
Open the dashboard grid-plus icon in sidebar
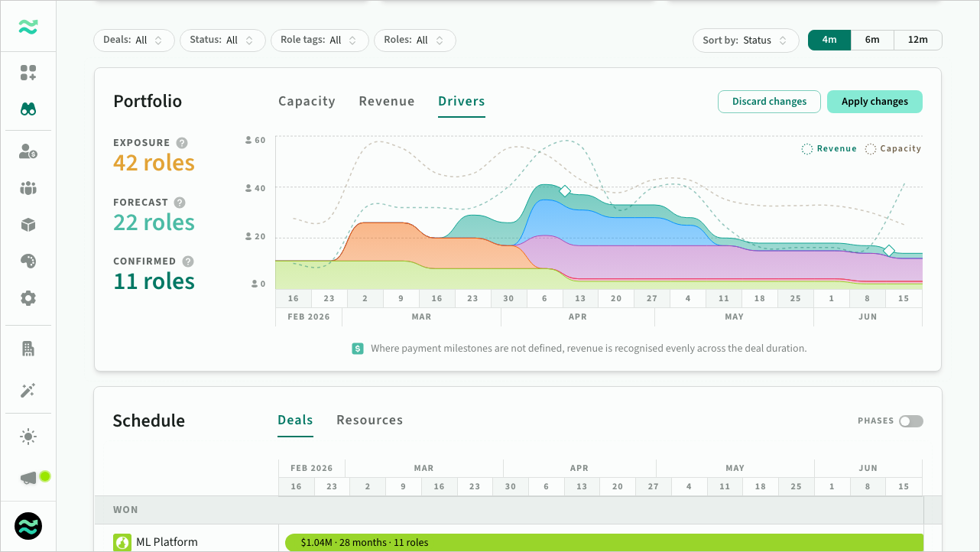tap(28, 73)
